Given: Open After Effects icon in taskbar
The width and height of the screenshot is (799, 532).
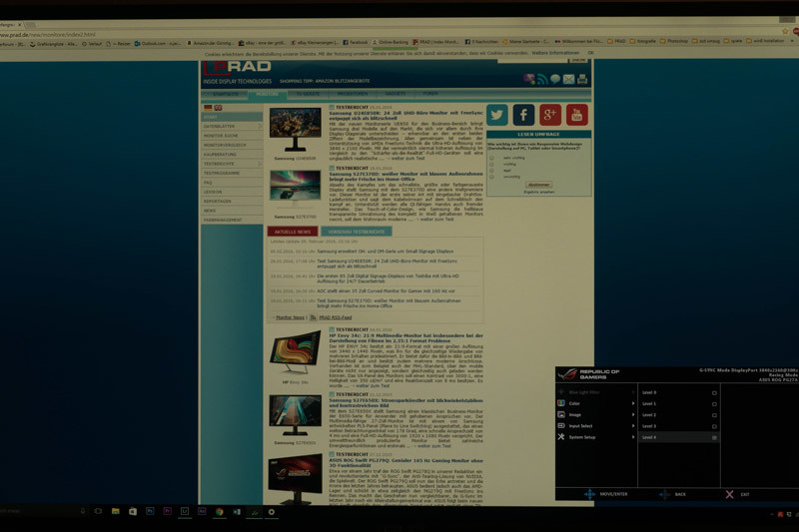Looking at the screenshot, I should click(x=202, y=511).
